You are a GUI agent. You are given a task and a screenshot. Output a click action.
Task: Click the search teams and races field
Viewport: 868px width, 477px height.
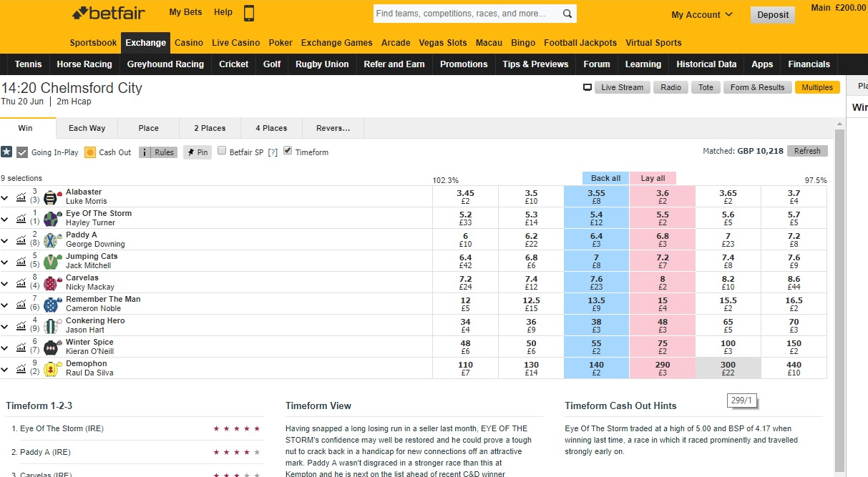pyautogui.click(x=466, y=14)
